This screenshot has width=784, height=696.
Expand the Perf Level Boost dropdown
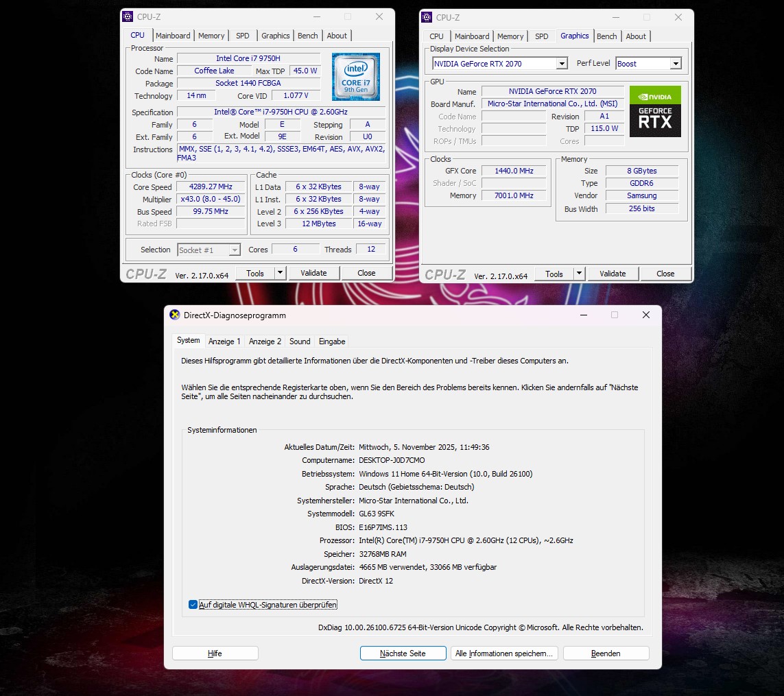[675, 64]
